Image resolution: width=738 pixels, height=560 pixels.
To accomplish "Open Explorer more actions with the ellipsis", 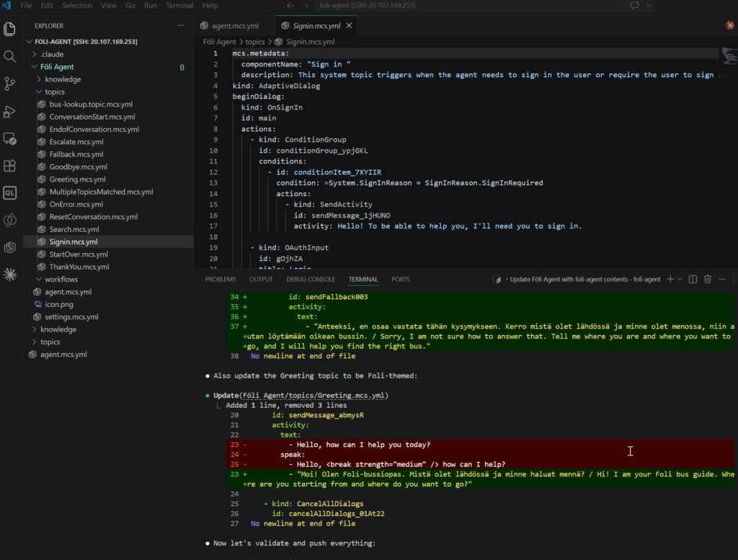I will (x=180, y=26).
